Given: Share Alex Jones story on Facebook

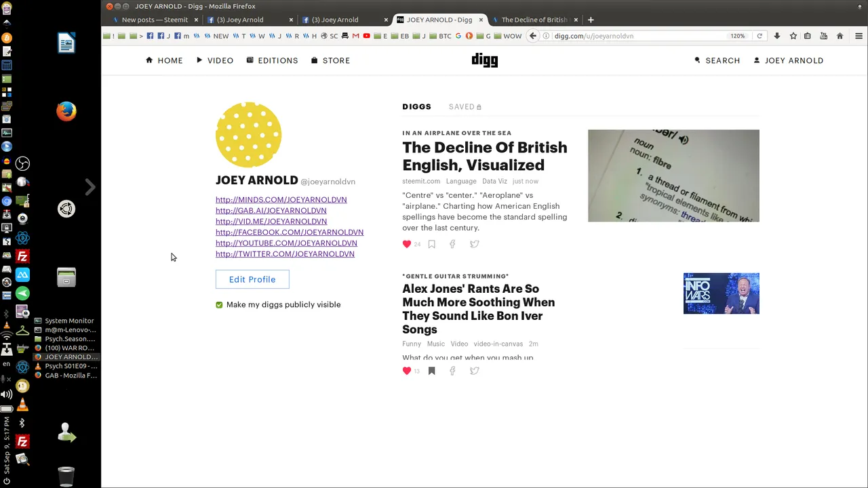Looking at the screenshot, I should [452, 371].
